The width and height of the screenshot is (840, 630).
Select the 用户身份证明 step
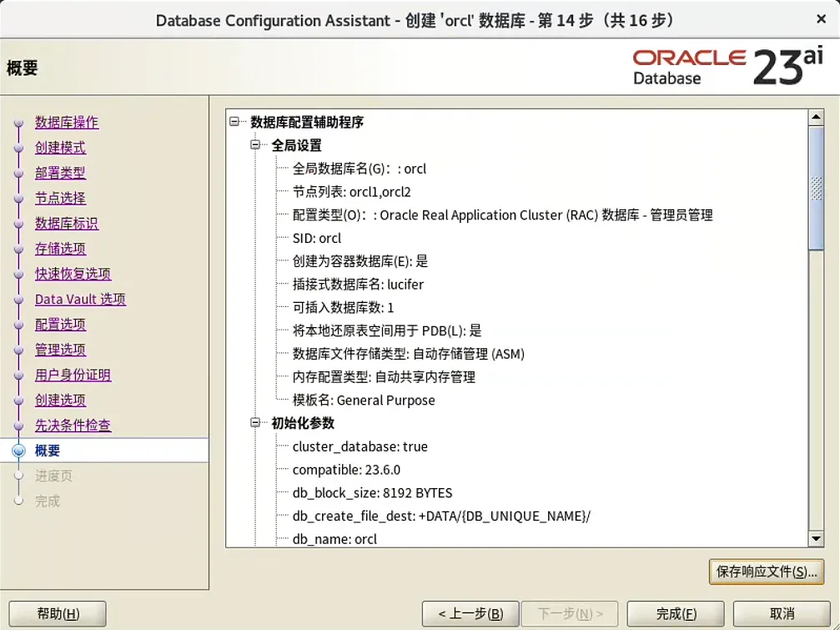tap(73, 375)
